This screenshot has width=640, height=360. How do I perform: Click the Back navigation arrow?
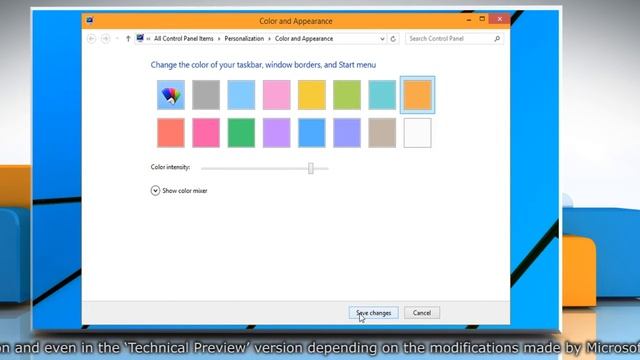(x=91, y=38)
